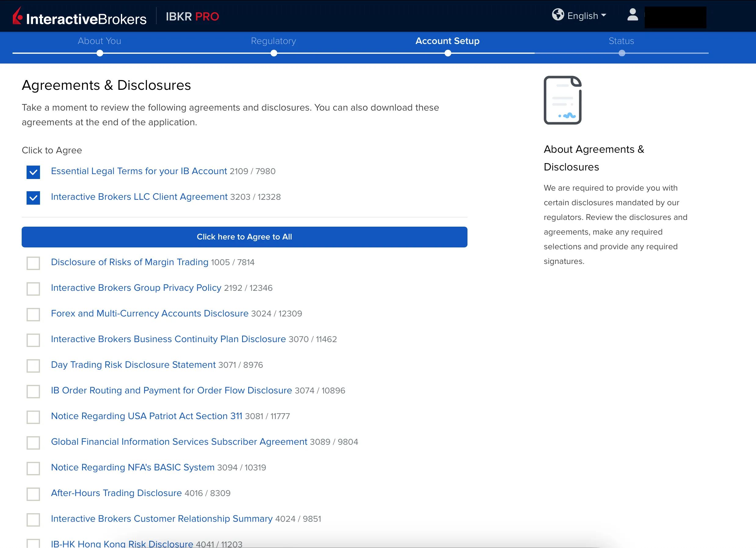This screenshot has height=548, width=756.
Task: Open Global Financial Information Services Subscriber Agreement
Action: [179, 442]
